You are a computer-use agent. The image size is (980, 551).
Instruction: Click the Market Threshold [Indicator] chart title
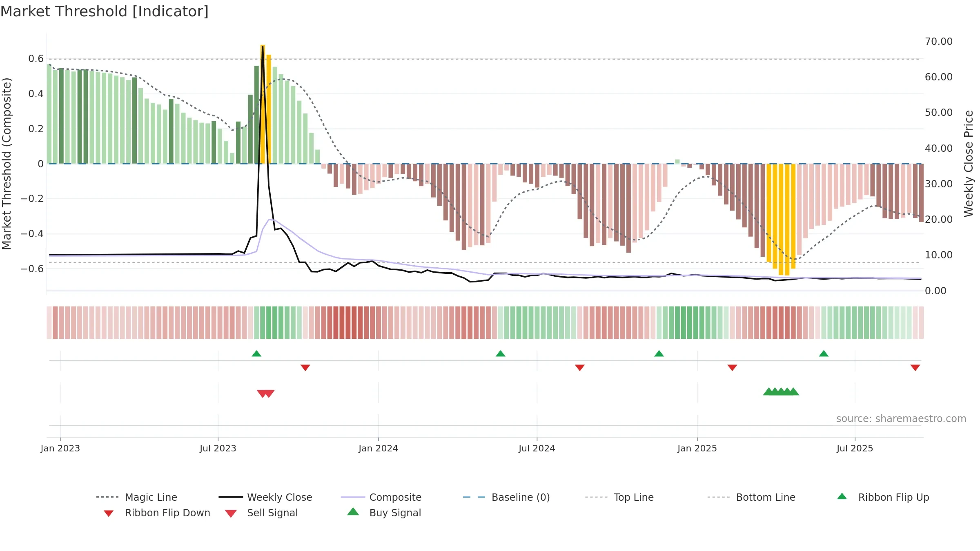(x=105, y=11)
